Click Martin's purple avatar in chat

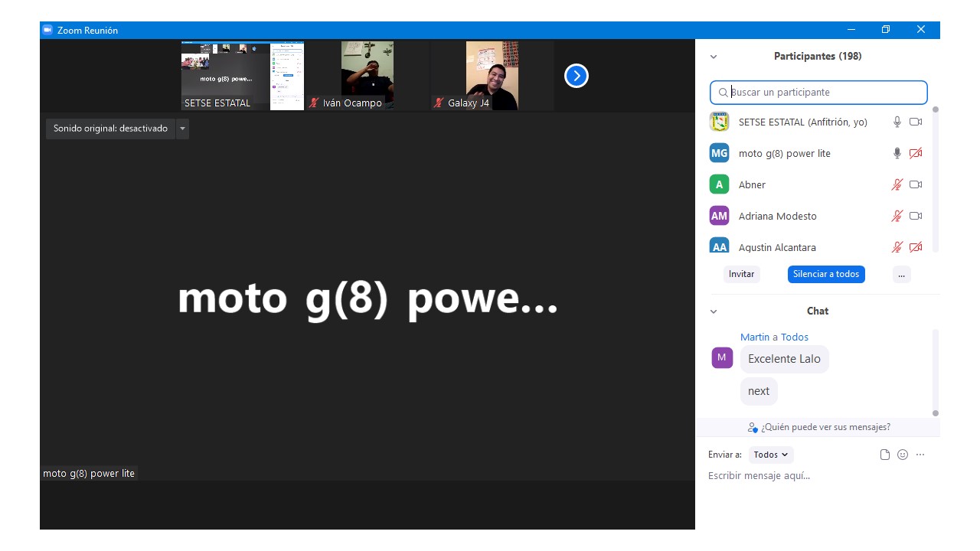722,357
